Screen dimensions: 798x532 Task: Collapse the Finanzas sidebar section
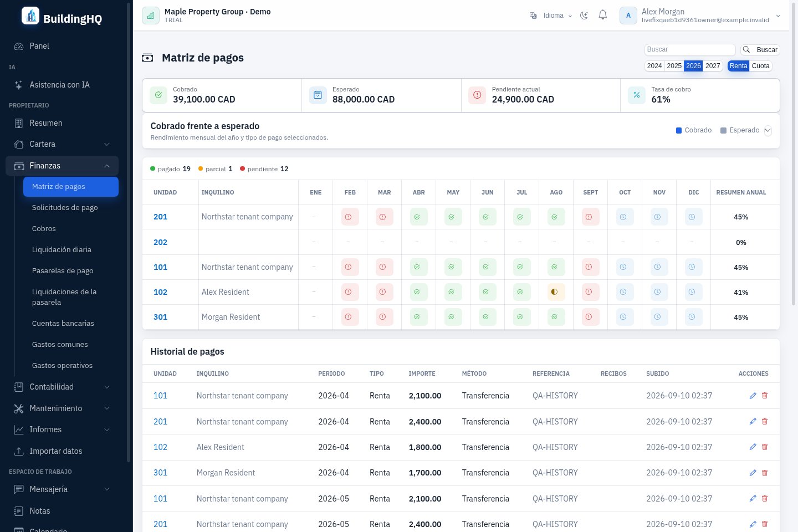coord(62,166)
